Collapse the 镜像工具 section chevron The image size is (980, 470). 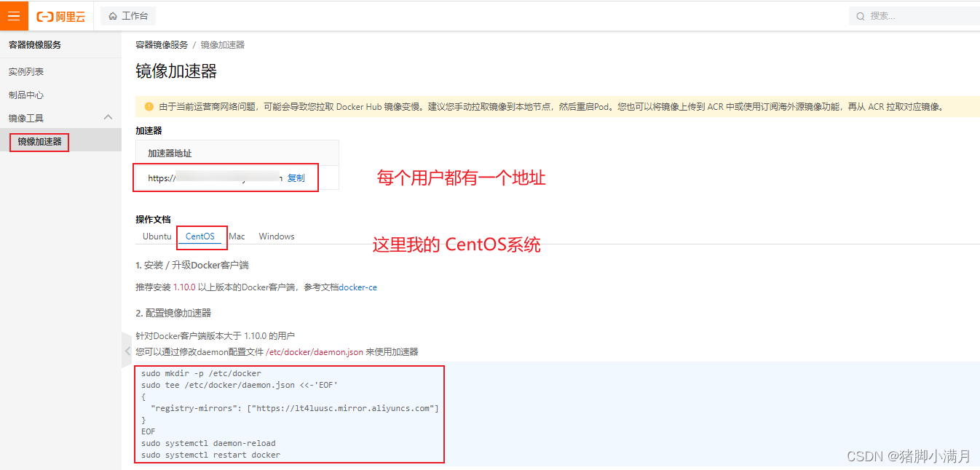coord(108,117)
